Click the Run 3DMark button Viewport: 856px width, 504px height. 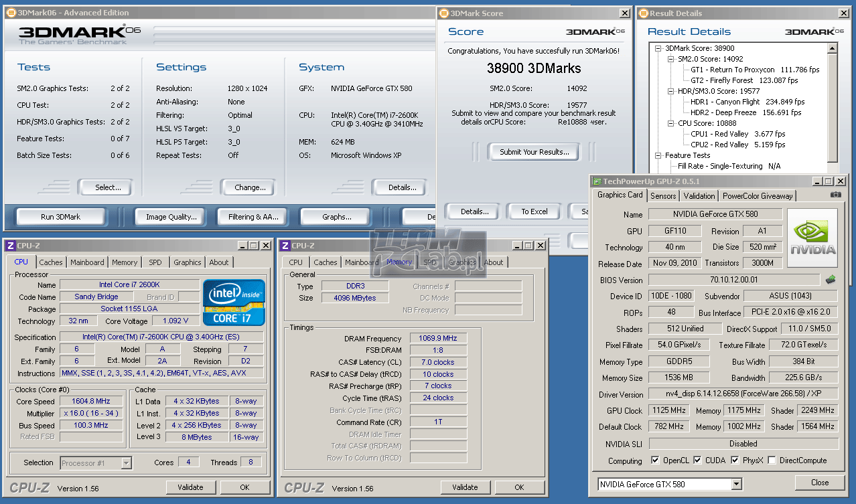tap(61, 217)
